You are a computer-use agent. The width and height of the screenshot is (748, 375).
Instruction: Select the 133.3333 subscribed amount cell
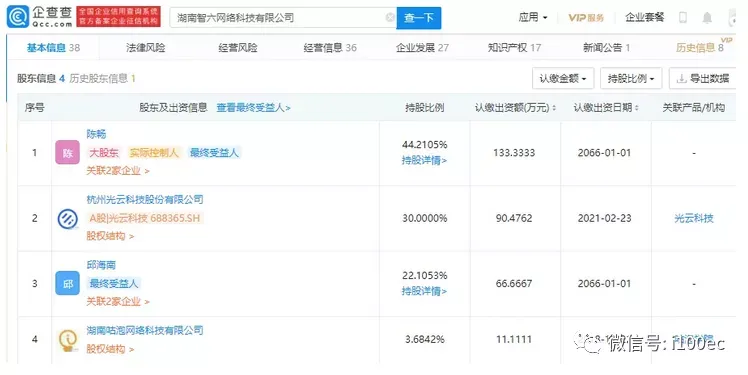(514, 153)
